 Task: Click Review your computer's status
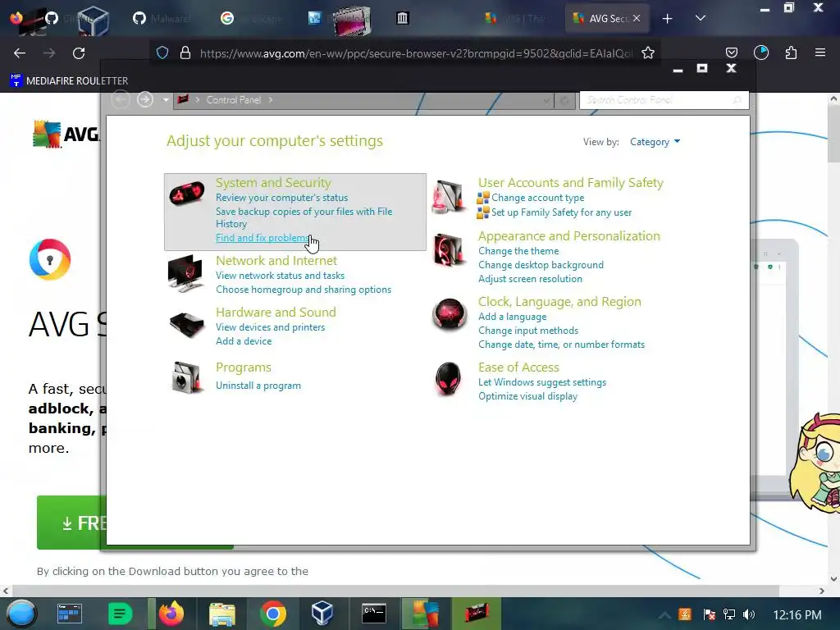282,199
